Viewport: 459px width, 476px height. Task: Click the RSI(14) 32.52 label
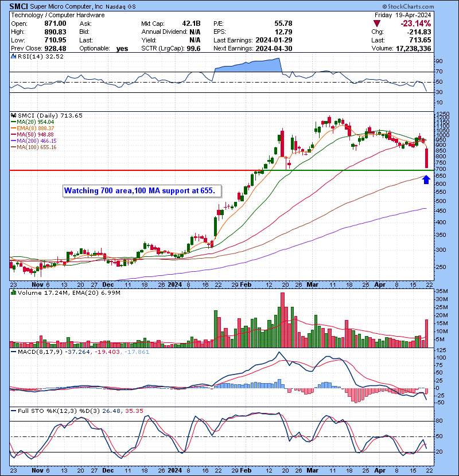(x=41, y=56)
